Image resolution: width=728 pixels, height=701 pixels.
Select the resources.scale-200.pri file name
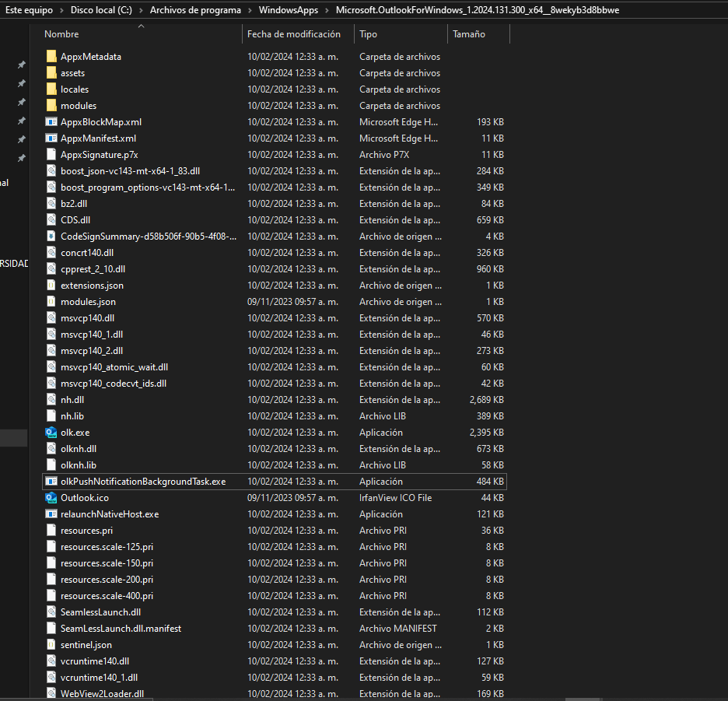pyautogui.click(x=107, y=580)
